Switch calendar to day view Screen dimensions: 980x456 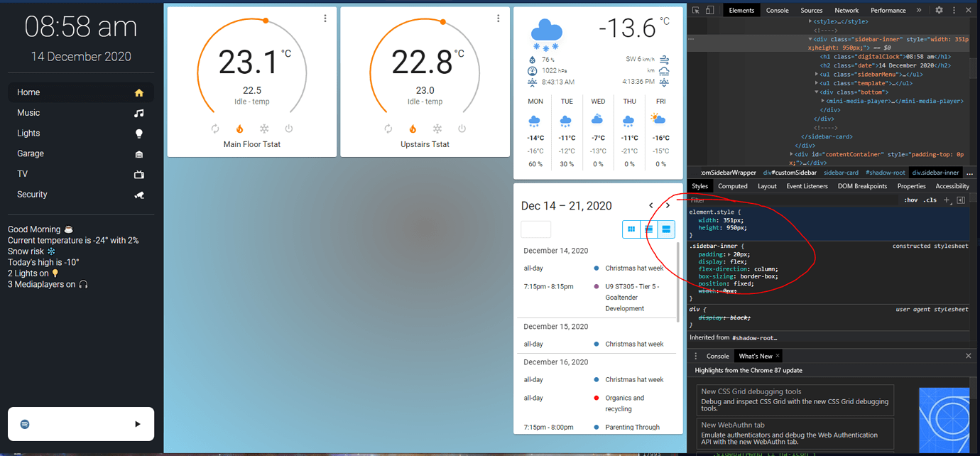click(x=666, y=229)
